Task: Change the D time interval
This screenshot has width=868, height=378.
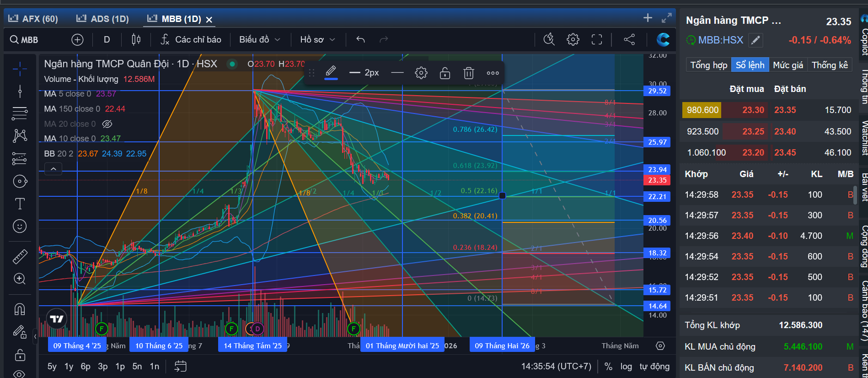Action: point(107,40)
